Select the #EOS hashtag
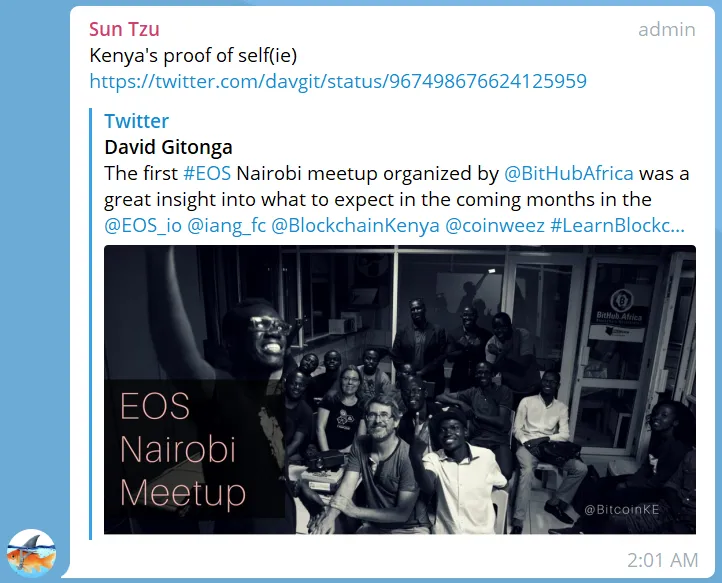Screen dimensions: 722x583 point(207,174)
